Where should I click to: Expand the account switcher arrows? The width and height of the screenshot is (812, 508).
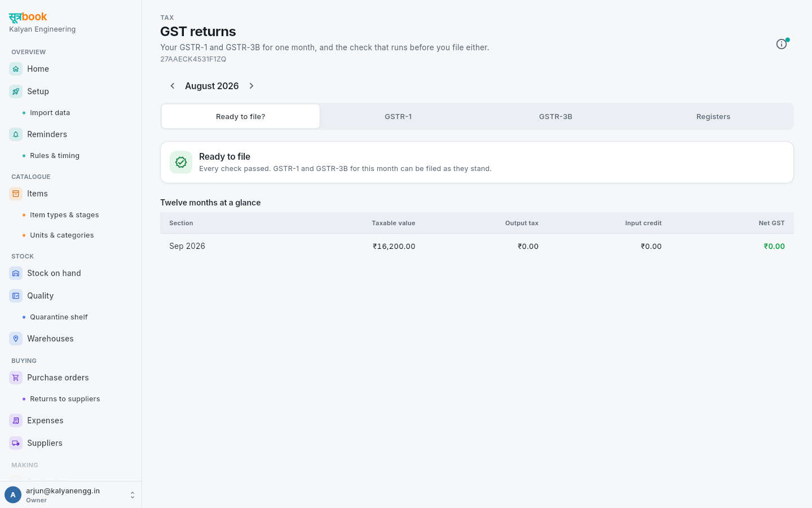coord(133,495)
